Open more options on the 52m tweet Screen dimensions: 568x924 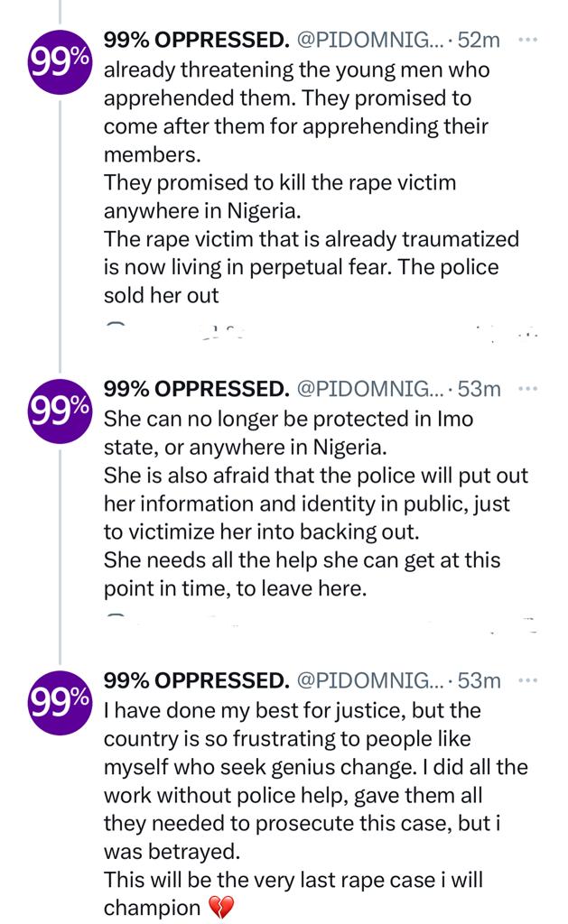529,41
